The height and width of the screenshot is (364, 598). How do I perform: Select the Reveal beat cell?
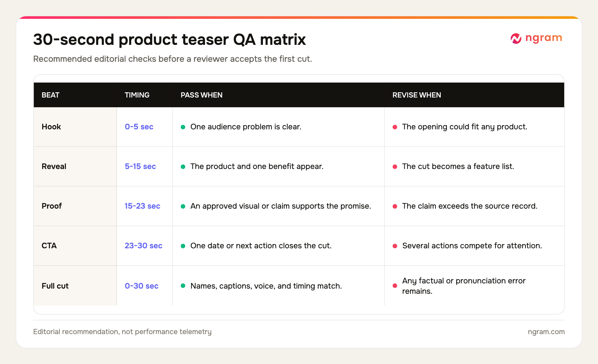click(75, 166)
